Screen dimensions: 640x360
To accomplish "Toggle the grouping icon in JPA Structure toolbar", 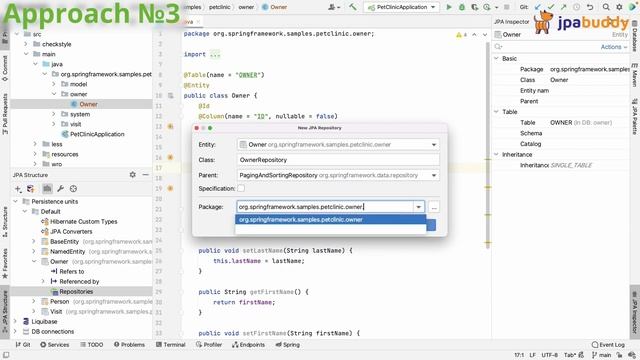I will (47, 189).
